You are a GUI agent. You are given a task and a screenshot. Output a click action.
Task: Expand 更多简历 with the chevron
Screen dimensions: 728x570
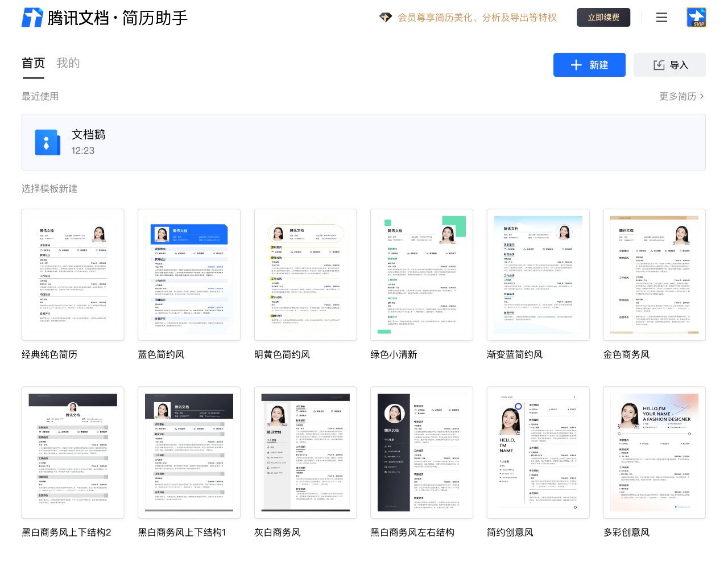pos(682,96)
